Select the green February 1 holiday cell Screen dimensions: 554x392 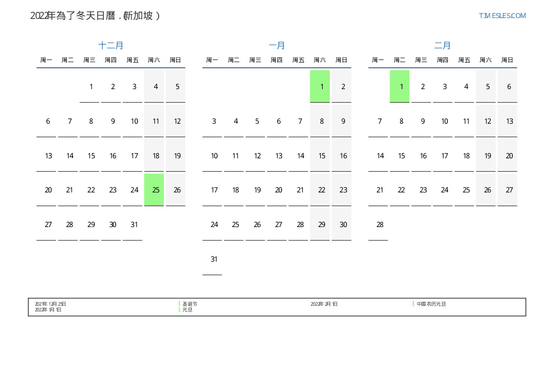click(x=400, y=86)
